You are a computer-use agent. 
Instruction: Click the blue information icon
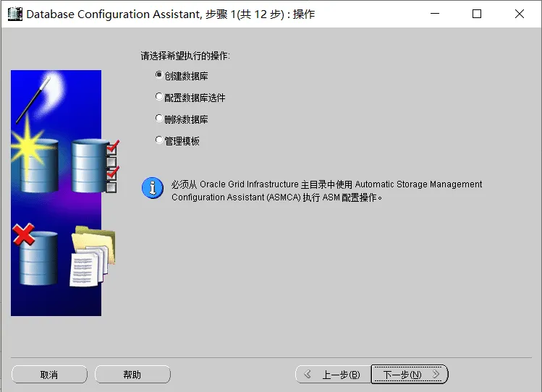click(153, 188)
